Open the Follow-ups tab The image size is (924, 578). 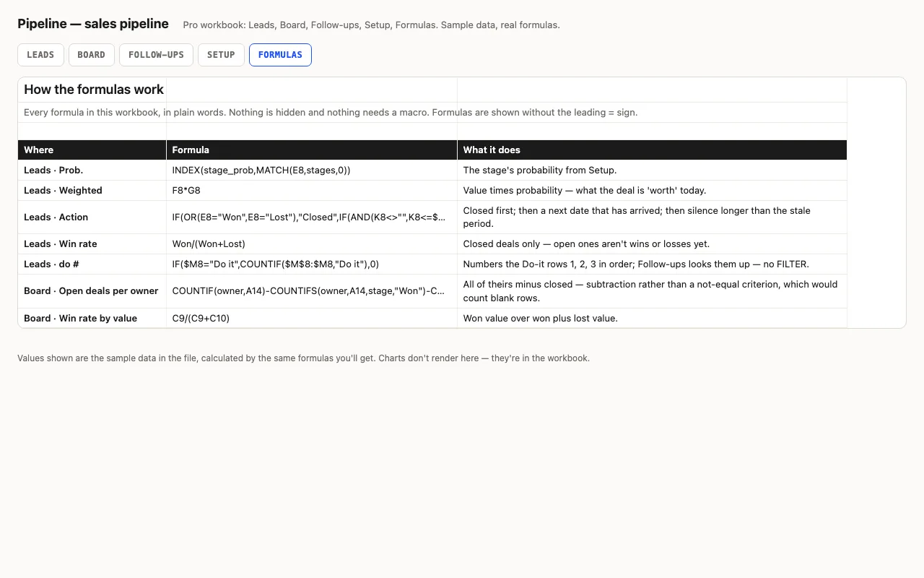tap(156, 55)
